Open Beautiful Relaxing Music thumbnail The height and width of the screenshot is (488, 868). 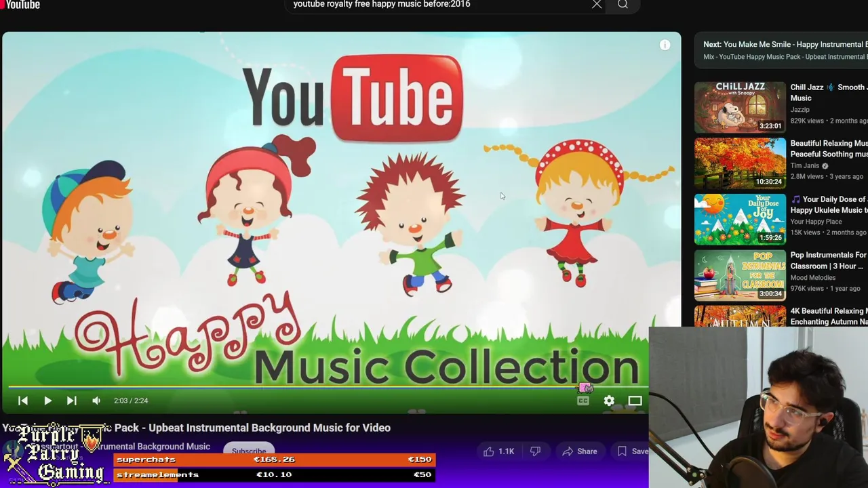click(x=740, y=163)
